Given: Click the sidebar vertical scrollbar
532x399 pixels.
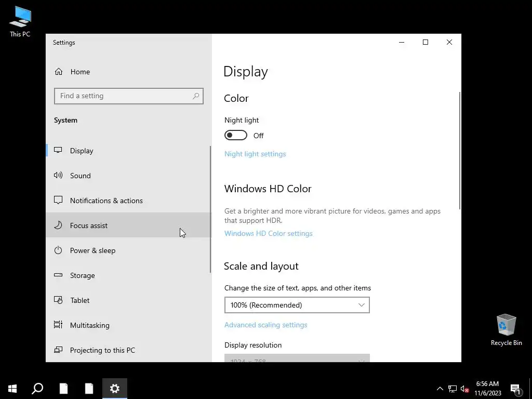Looking at the screenshot, I should click(x=210, y=209).
